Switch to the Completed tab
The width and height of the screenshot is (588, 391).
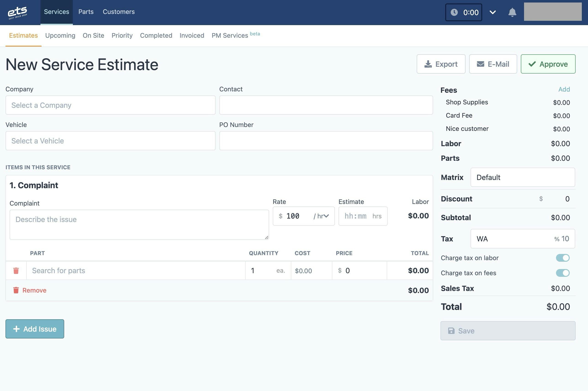tap(156, 35)
